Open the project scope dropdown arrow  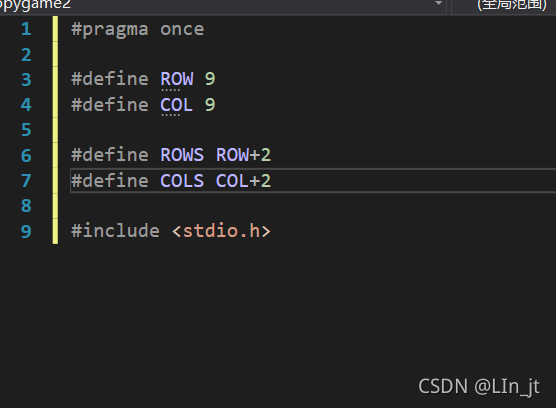[439, 4]
